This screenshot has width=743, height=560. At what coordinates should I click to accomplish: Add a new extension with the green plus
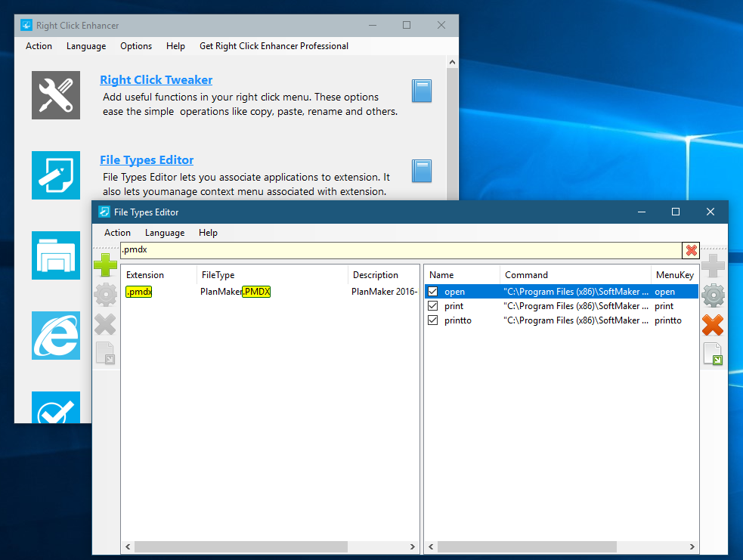[105, 265]
